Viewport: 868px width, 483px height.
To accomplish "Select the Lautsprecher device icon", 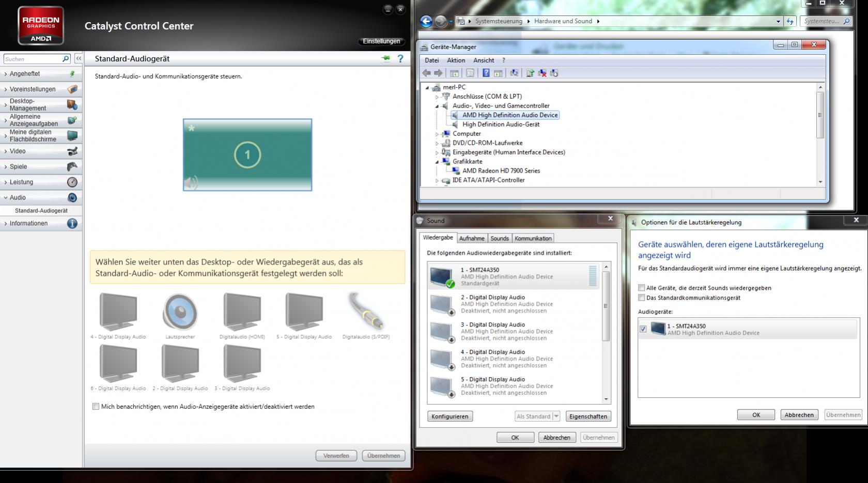I will [x=180, y=312].
